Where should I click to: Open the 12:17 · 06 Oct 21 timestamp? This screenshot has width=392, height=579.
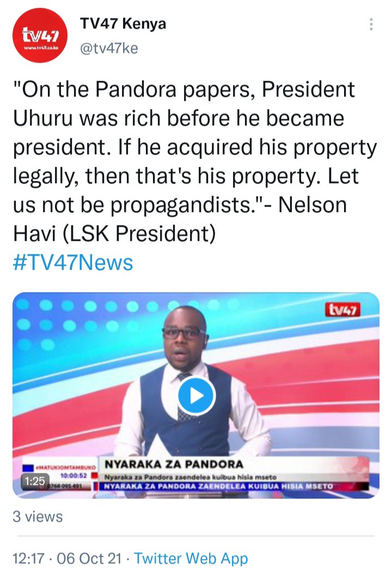(x=67, y=558)
